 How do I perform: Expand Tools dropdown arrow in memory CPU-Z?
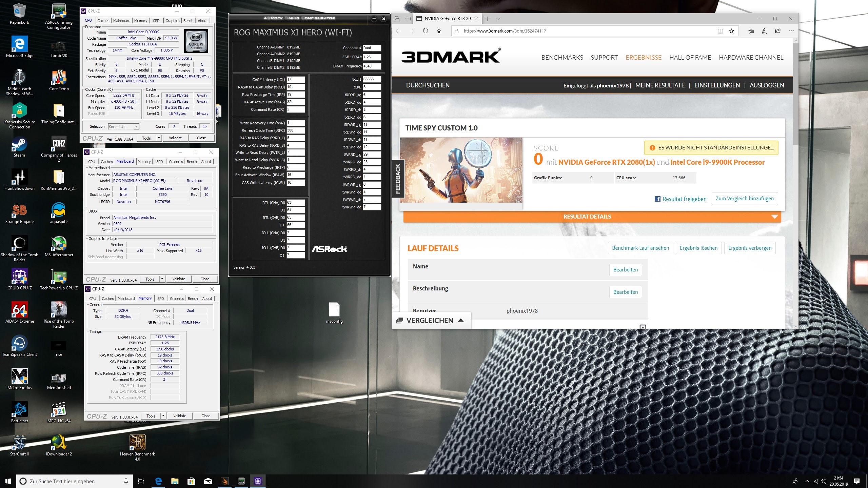[163, 415]
